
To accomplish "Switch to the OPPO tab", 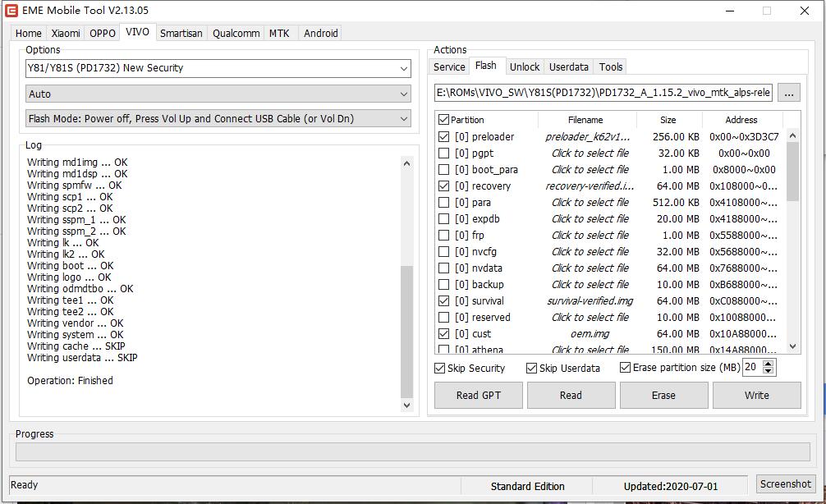I will tap(102, 33).
